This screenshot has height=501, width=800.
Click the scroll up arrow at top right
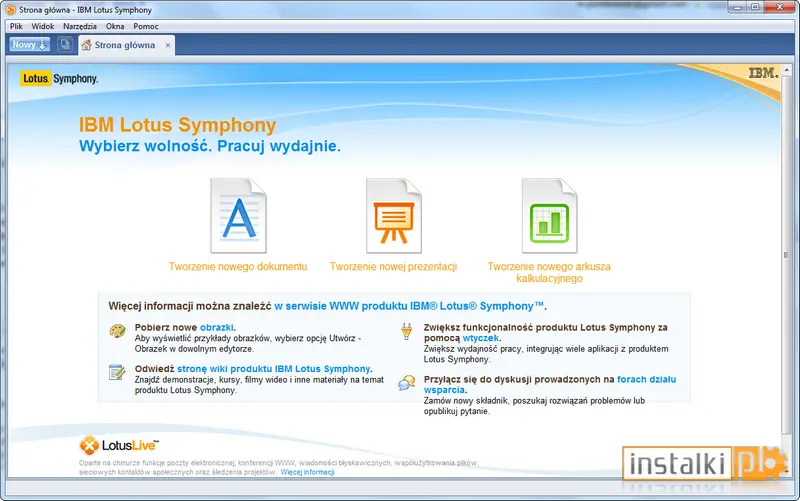point(786,68)
